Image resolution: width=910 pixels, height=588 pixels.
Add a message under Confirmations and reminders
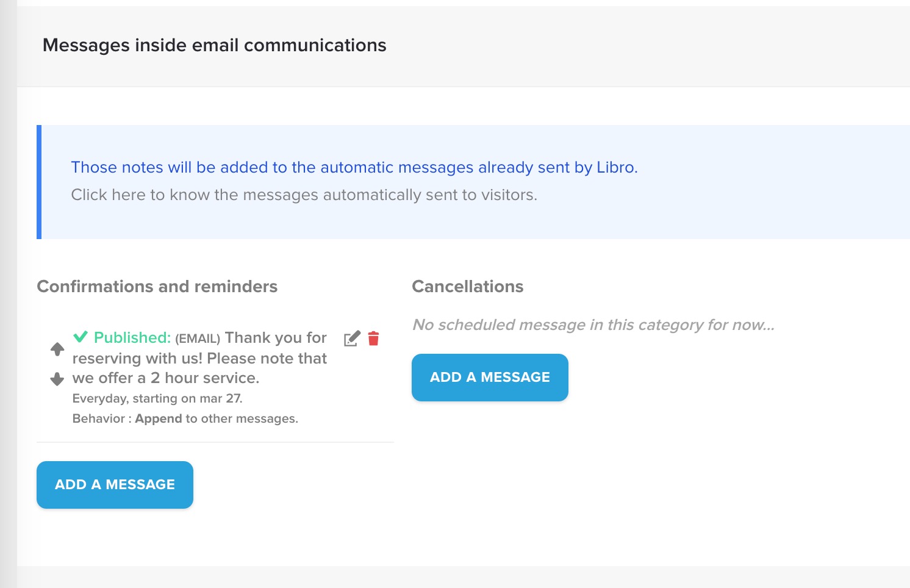click(115, 484)
